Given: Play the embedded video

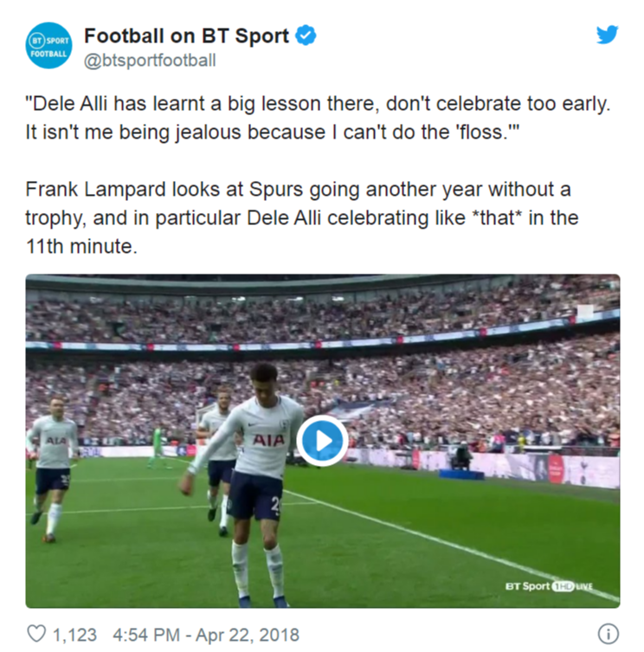Looking at the screenshot, I should 322,441.
